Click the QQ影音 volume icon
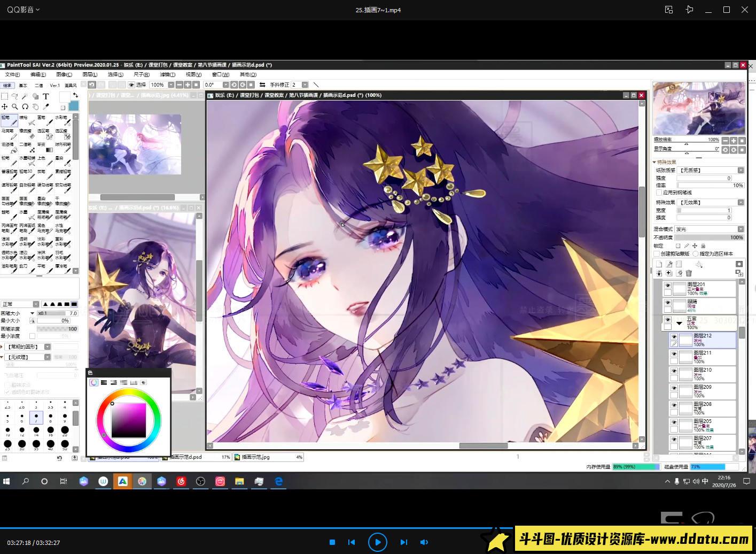The image size is (756, 554). pos(424,542)
